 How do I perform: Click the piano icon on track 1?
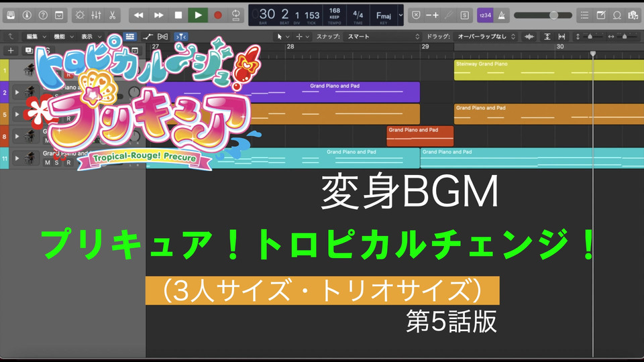point(29,70)
